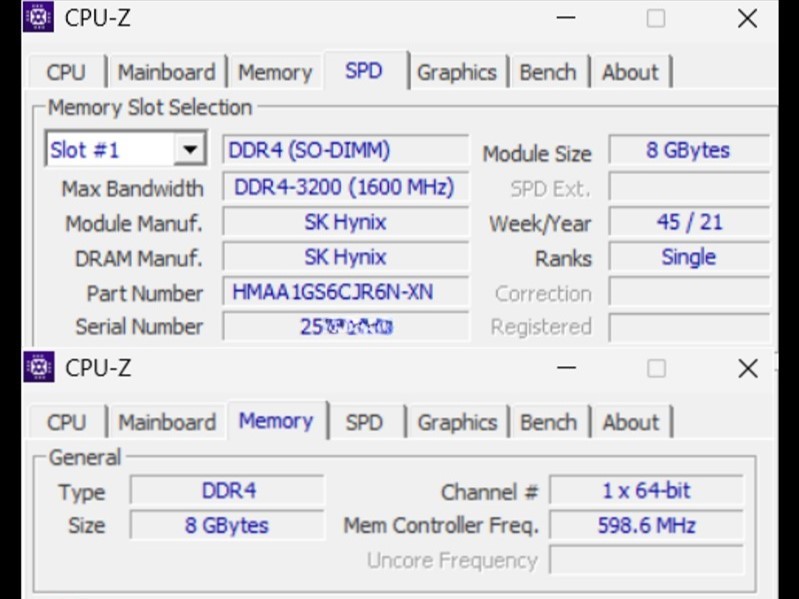The image size is (799, 599).
Task: Click the Ranks Single value
Action: [x=689, y=257]
